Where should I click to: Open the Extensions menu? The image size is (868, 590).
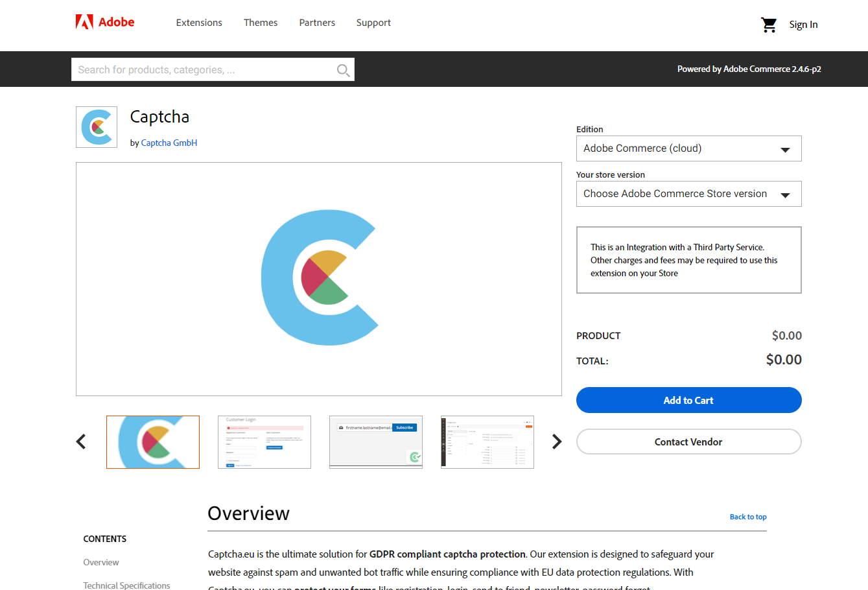199,23
